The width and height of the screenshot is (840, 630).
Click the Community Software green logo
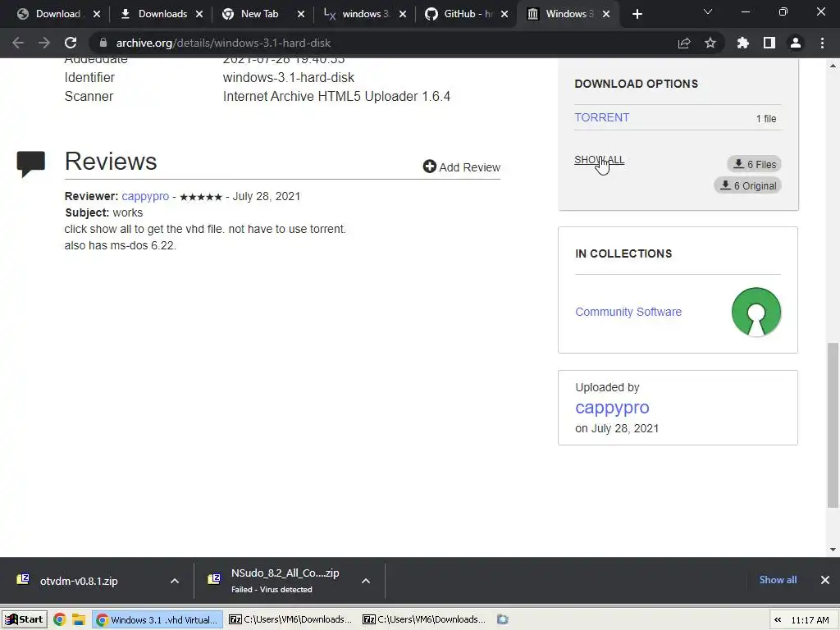[756, 312]
